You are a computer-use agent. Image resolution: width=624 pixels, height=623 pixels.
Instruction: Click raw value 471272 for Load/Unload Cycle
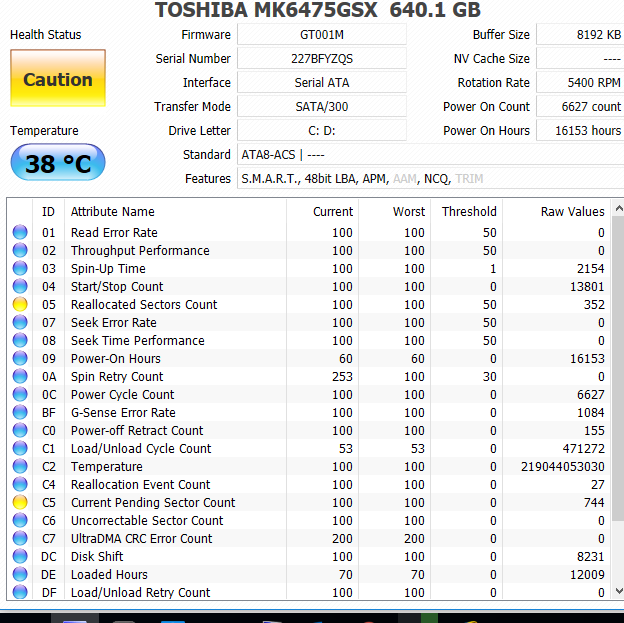coord(583,449)
